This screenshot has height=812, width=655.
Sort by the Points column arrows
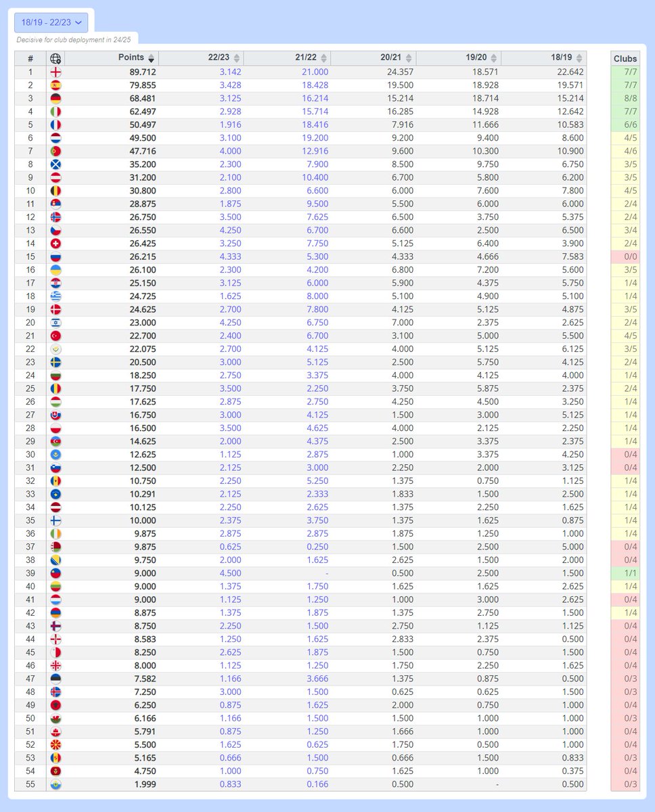click(151, 58)
